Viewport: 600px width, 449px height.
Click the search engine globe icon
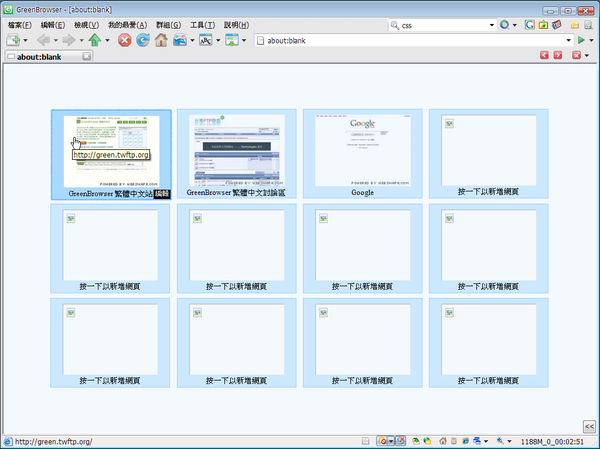(505, 25)
